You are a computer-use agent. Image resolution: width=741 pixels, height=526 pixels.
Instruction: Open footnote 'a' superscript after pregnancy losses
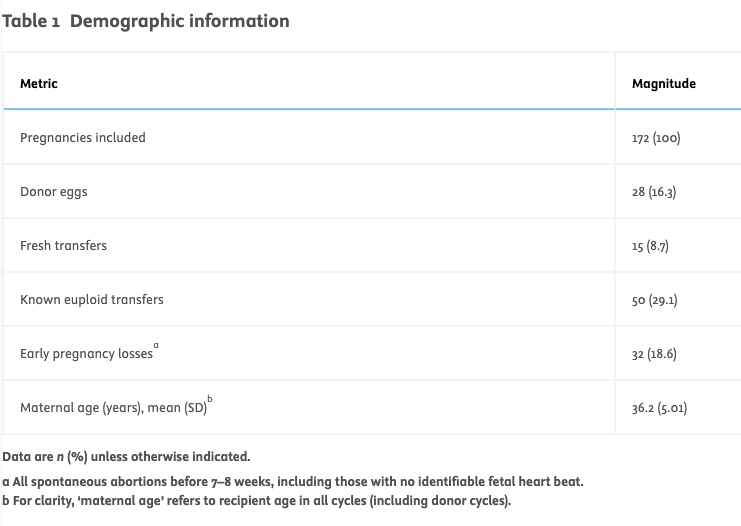(x=156, y=345)
